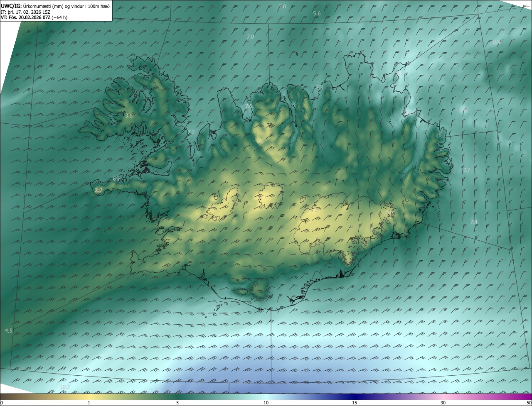This screenshot has width=532, height=406.
Task: Click the color scale tick label '10'
Action: coord(266,403)
